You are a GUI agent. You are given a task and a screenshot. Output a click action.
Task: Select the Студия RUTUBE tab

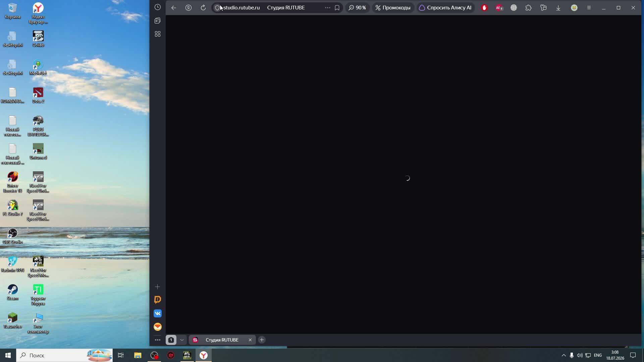pyautogui.click(x=222, y=340)
